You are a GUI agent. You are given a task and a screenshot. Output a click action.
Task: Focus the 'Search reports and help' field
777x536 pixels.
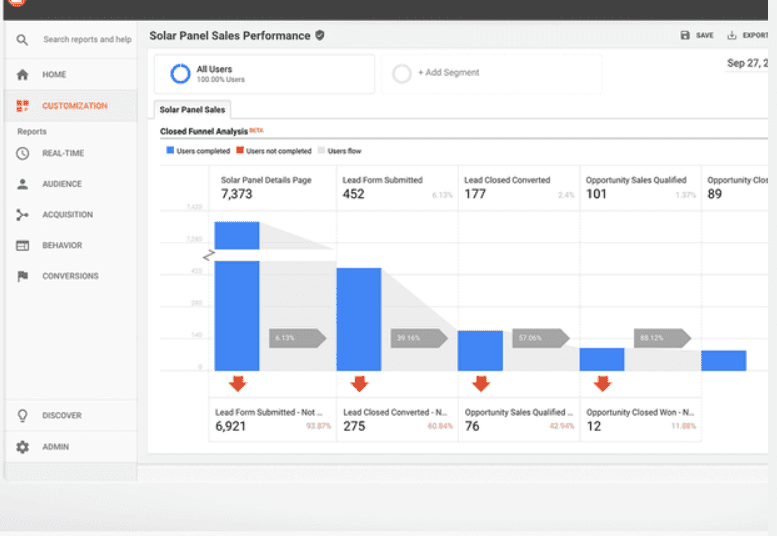pos(87,40)
